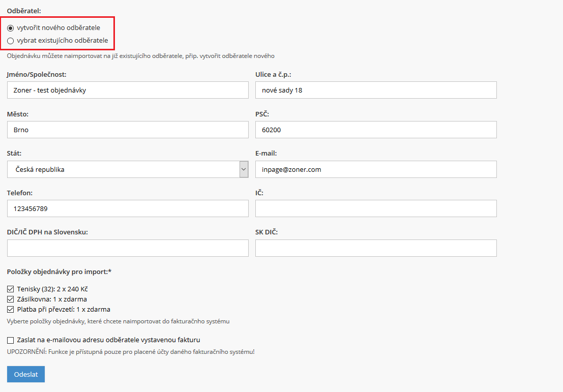The image size is (563, 392).
Task: Click the Stát dropdown arrow button
Action: 244,169
